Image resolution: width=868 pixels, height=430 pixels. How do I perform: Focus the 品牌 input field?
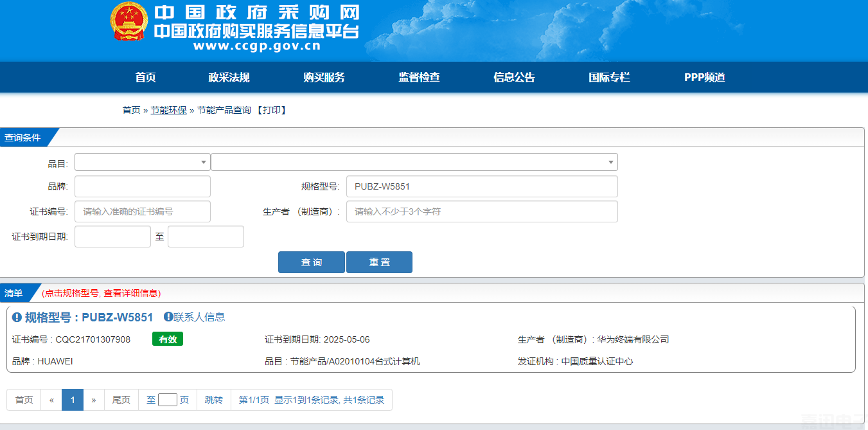(143, 186)
